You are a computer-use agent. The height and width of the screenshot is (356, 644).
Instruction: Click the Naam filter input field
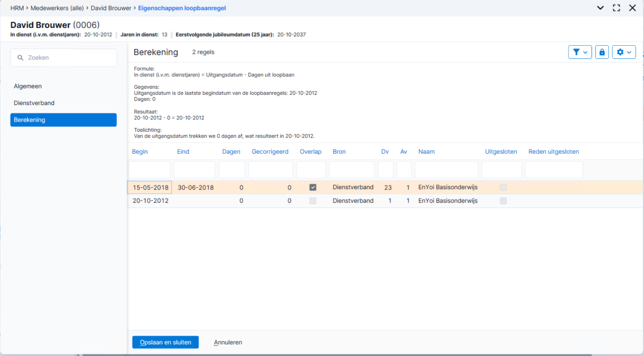[x=446, y=170]
